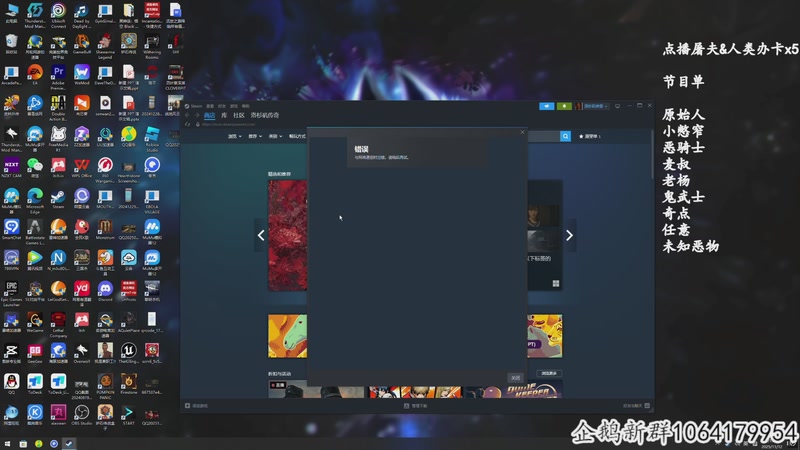Viewport: 800px width, 450px height.
Task: Click Steam's forward navigation arrow
Action: tap(197, 115)
